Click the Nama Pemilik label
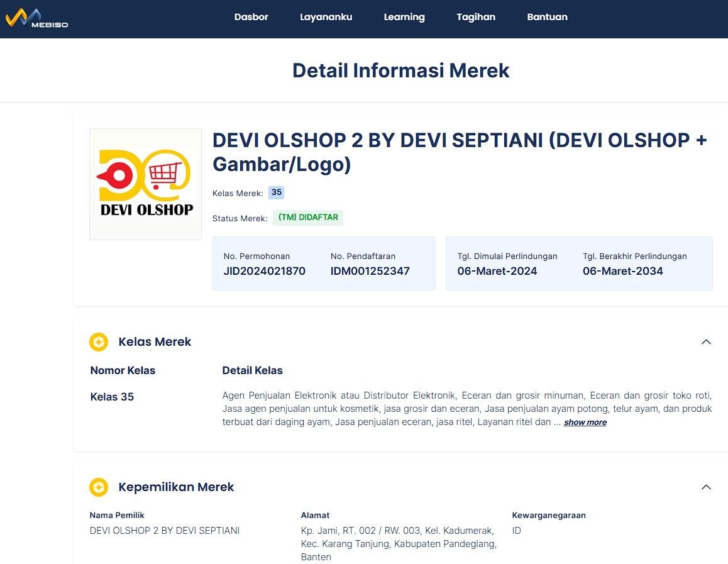The width and height of the screenshot is (728, 564). tap(117, 515)
